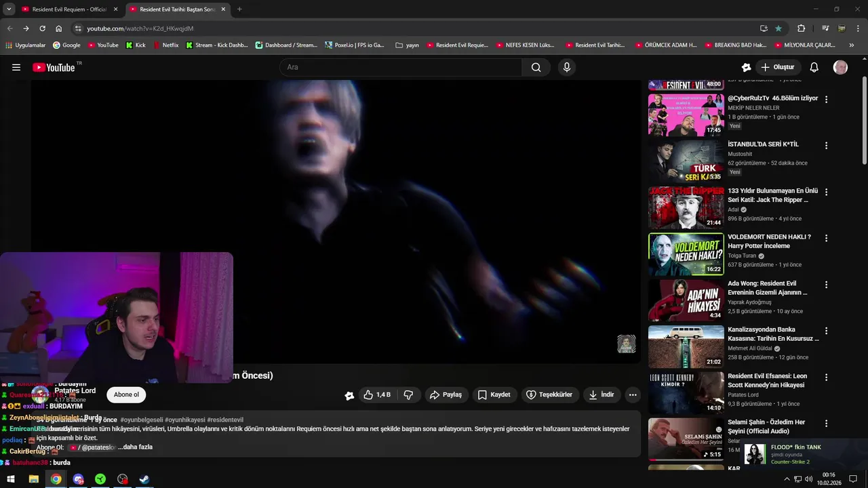Image resolution: width=868 pixels, height=488 pixels.
Task: Open Windows Start menu
Action: tap(11, 479)
